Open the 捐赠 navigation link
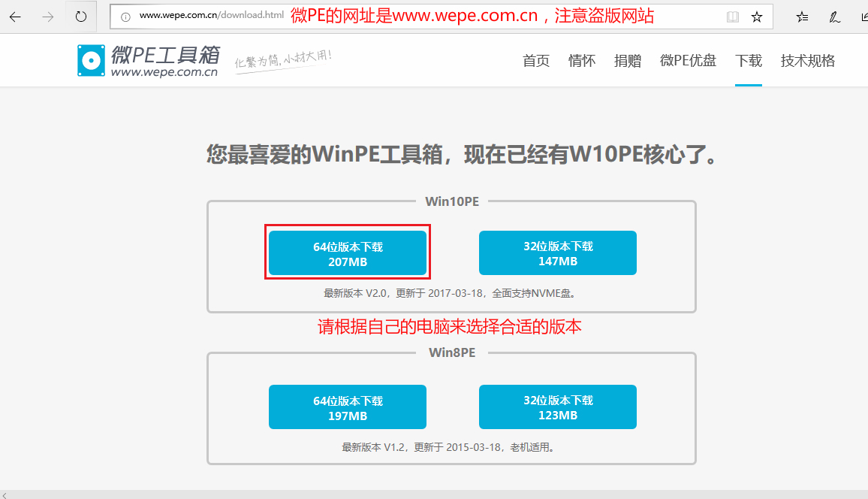 pyautogui.click(x=628, y=61)
